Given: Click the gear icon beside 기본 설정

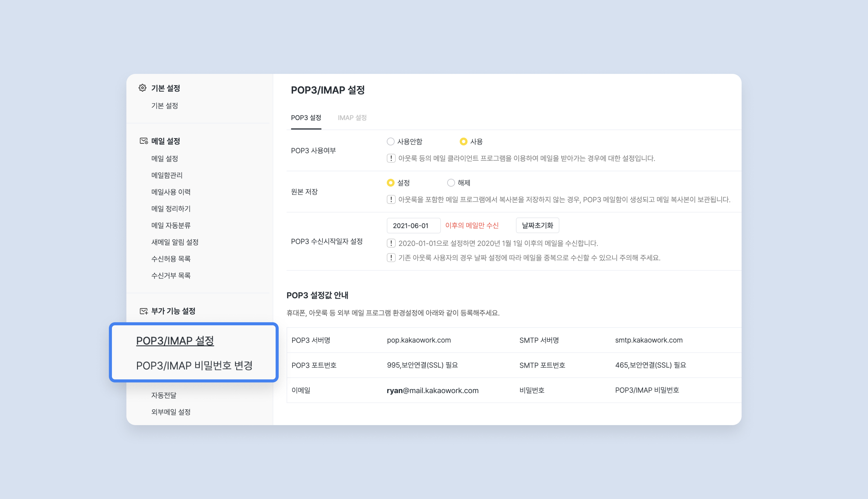Looking at the screenshot, I should pos(142,88).
